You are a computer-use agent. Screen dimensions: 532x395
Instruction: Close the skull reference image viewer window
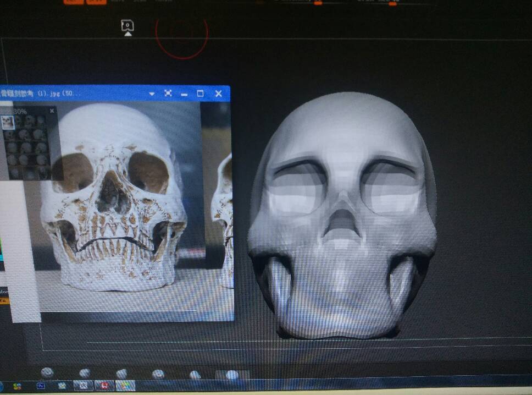(219, 94)
